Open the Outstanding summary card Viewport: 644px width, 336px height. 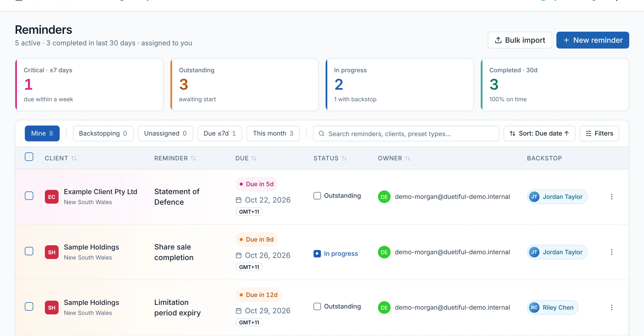coord(244,85)
